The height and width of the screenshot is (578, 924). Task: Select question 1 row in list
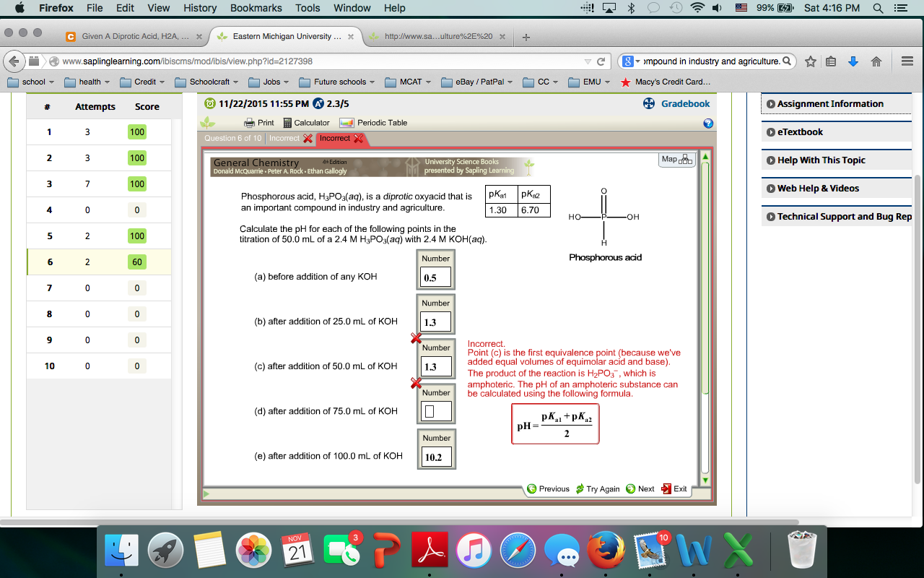99,132
